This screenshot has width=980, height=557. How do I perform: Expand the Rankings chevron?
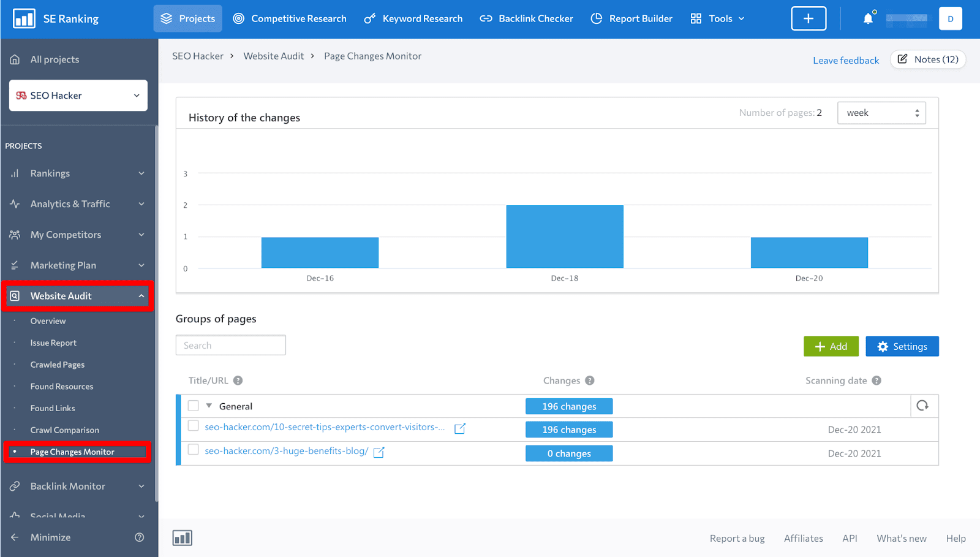[x=141, y=173]
